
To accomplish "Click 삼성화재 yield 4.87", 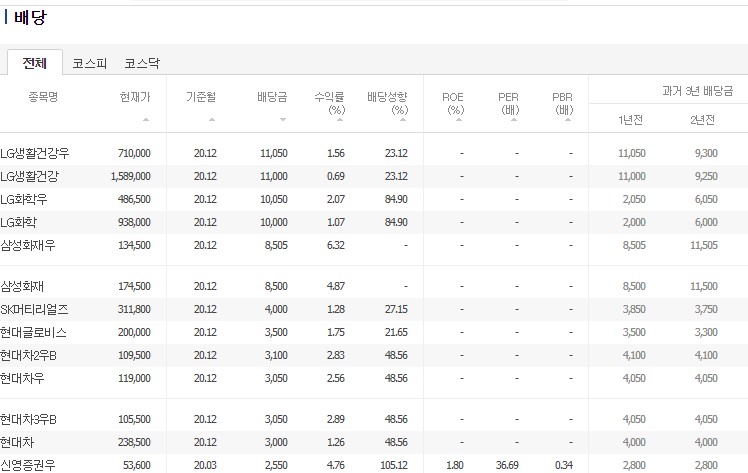I will (x=336, y=286).
